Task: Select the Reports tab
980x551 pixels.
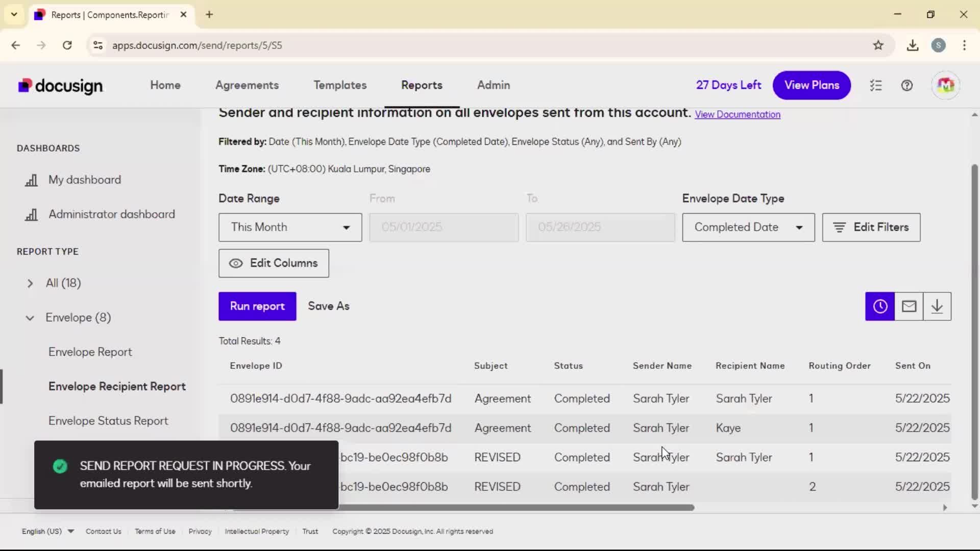Action: pos(422,85)
